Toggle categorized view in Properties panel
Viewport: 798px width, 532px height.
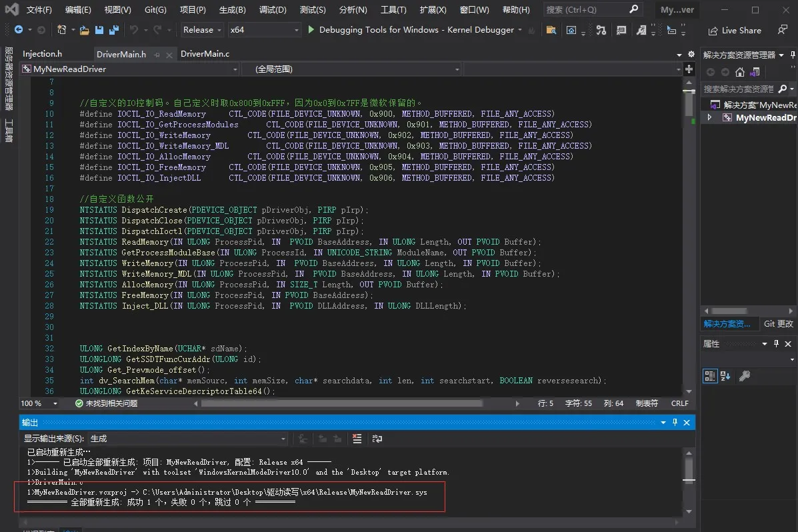pyautogui.click(x=709, y=376)
